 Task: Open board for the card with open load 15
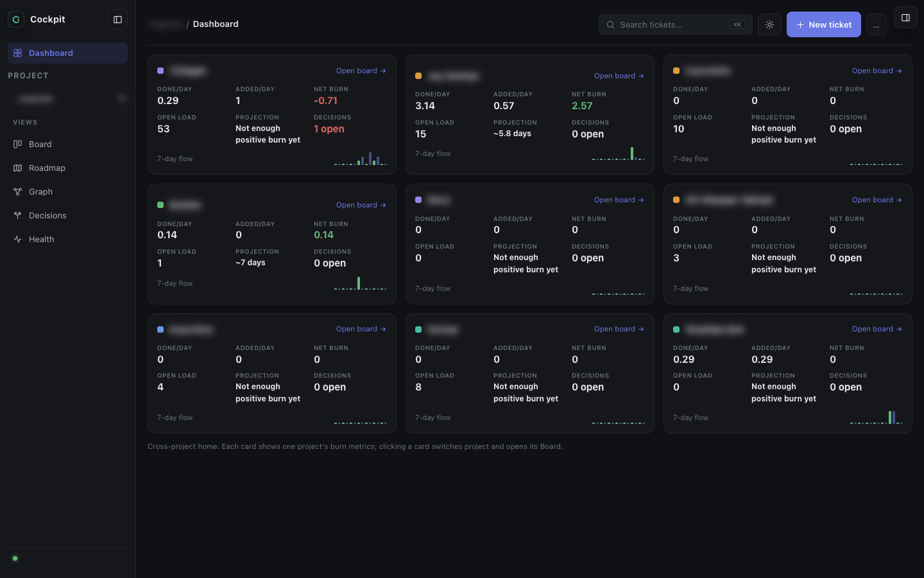tap(619, 76)
